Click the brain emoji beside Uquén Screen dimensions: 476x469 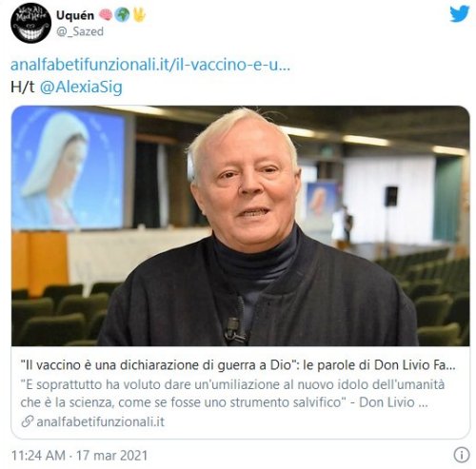tap(106, 15)
